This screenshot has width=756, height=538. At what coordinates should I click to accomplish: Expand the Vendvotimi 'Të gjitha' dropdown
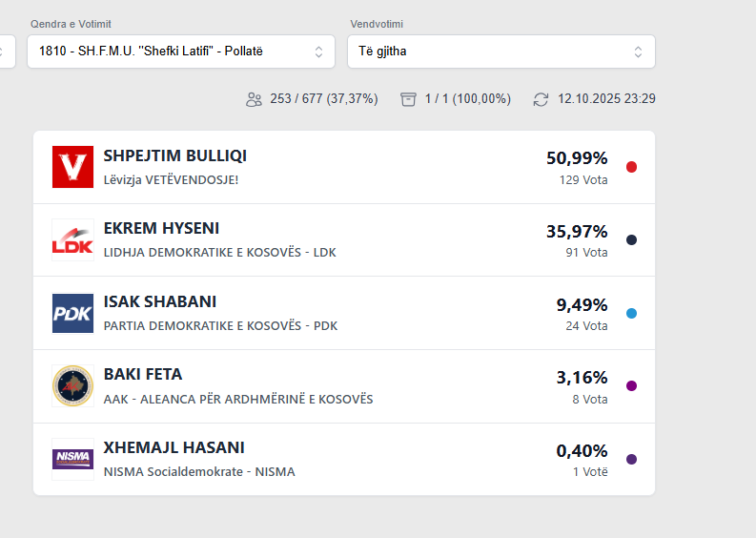tap(501, 52)
